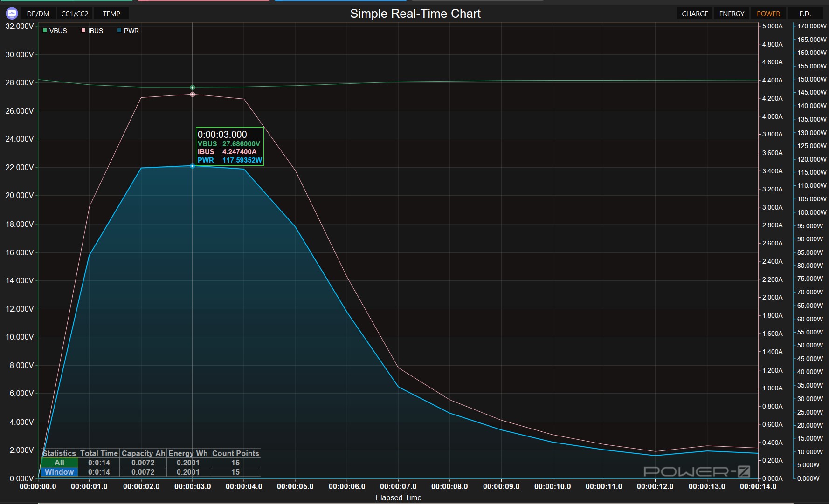
Task: Click the Energy Wh column header
Action: tap(188, 453)
